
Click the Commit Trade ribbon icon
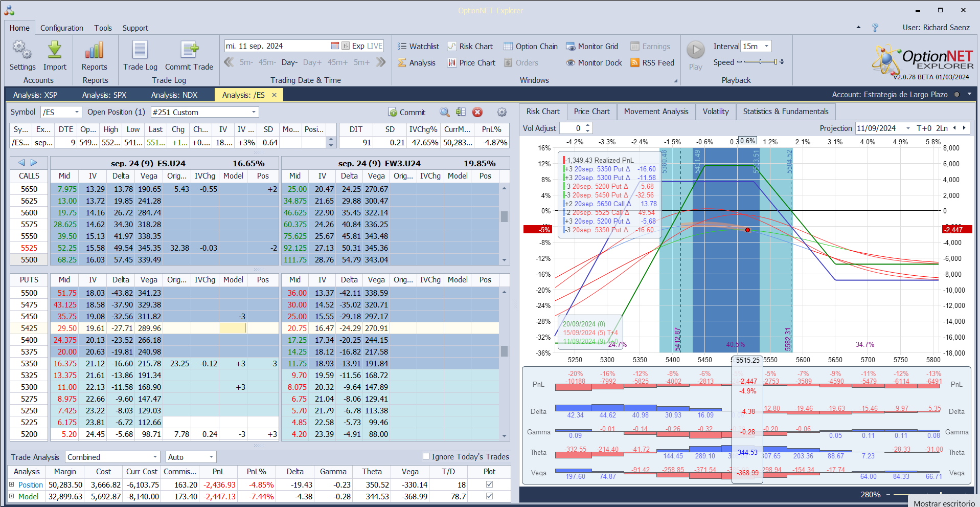[x=189, y=50]
